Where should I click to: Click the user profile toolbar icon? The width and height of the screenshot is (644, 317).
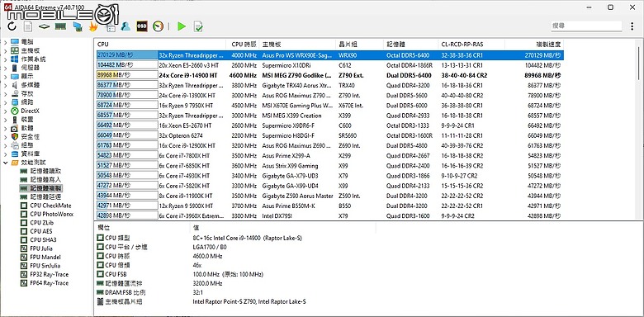pyautogui.click(x=125, y=26)
